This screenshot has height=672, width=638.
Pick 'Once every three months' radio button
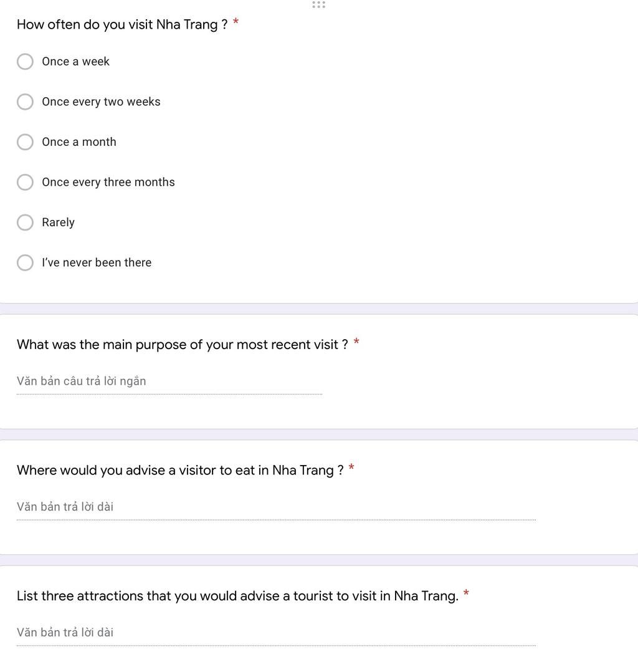[25, 182]
